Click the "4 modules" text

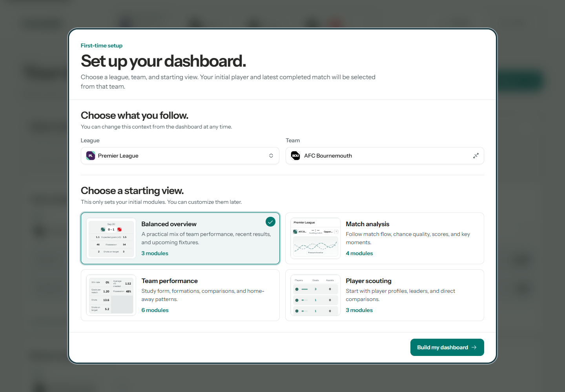(x=359, y=253)
